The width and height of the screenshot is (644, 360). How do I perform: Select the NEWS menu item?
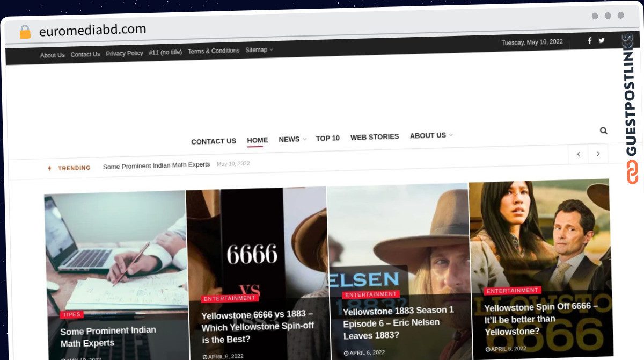[x=289, y=139]
